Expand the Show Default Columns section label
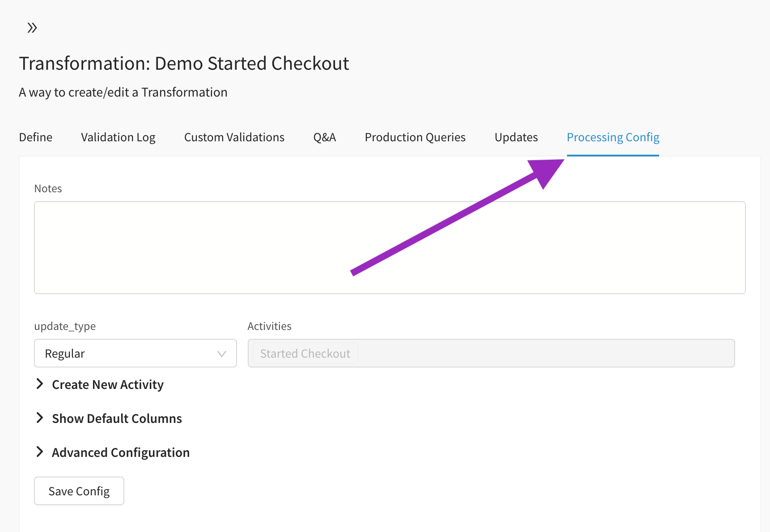Screen dimensions: 770x532 pos(117,418)
